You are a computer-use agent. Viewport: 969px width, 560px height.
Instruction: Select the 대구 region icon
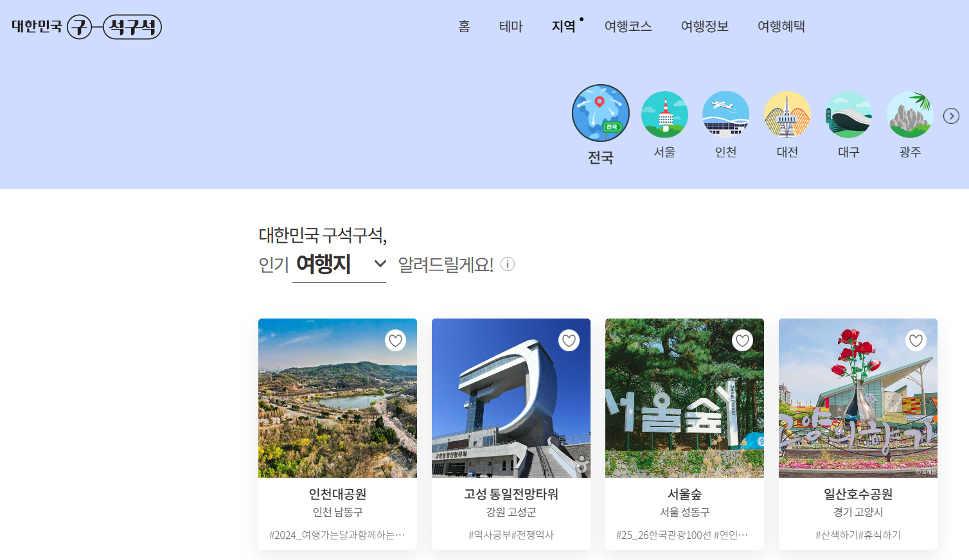[x=848, y=114]
